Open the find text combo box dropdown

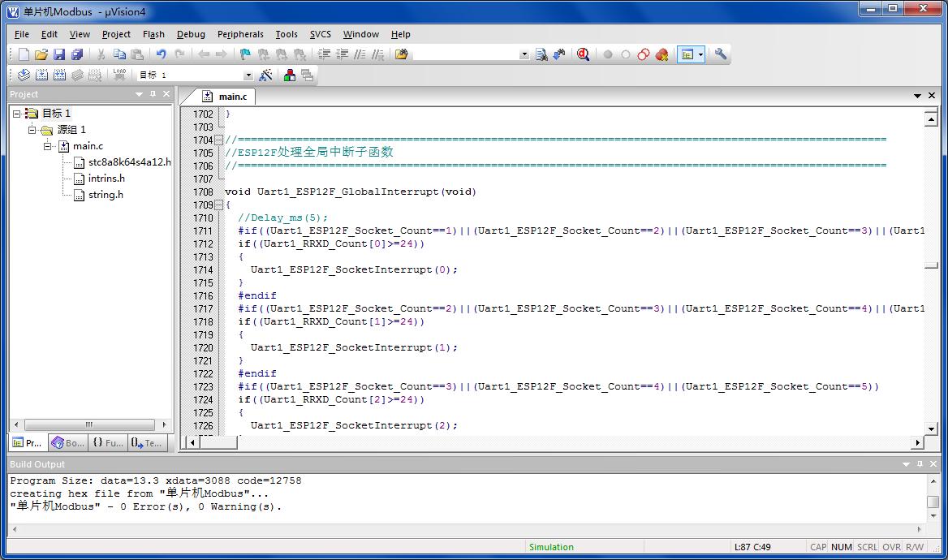tap(524, 54)
